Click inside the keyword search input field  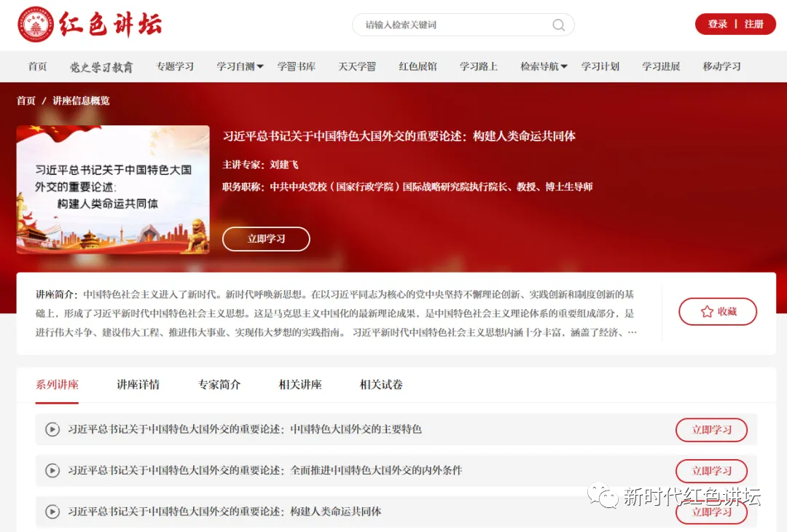click(437, 25)
